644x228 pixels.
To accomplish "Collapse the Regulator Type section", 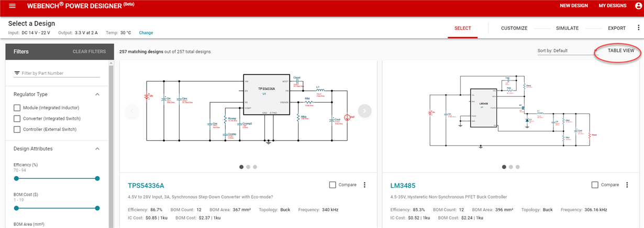I will [97, 94].
